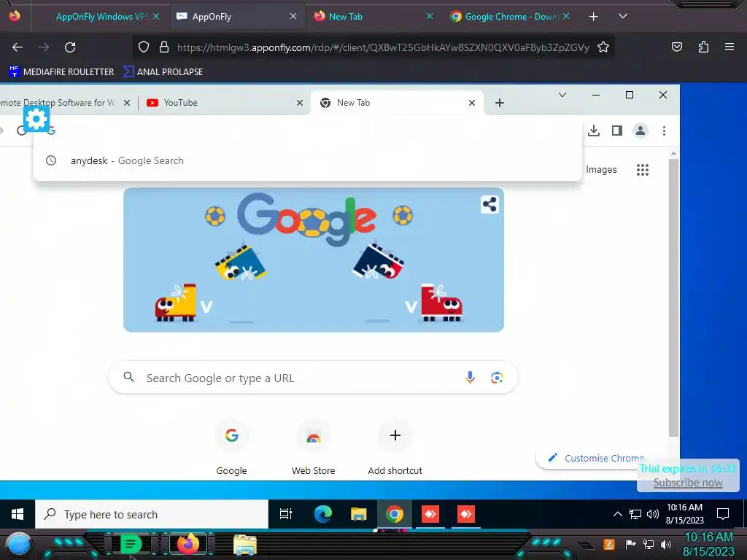Open Chrome three-dot menu
Image resolution: width=747 pixels, height=560 pixels.
pyautogui.click(x=664, y=131)
